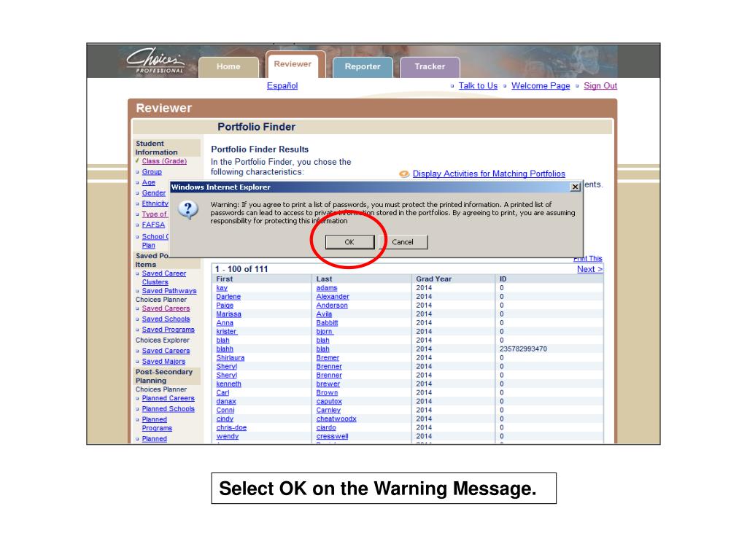The height and width of the screenshot is (560, 747).
Task: Open the Talk to Us link
Action: (x=478, y=86)
